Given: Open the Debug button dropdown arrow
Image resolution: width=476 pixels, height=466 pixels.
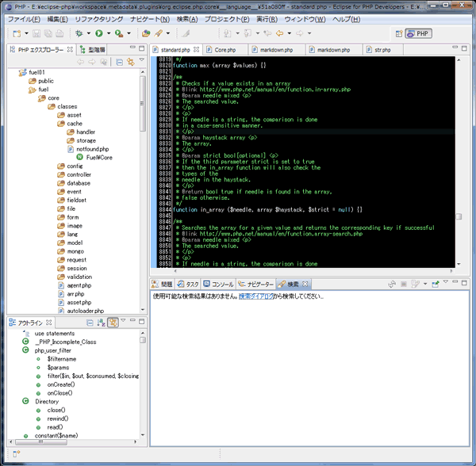Looking at the screenshot, I should point(89,33).
